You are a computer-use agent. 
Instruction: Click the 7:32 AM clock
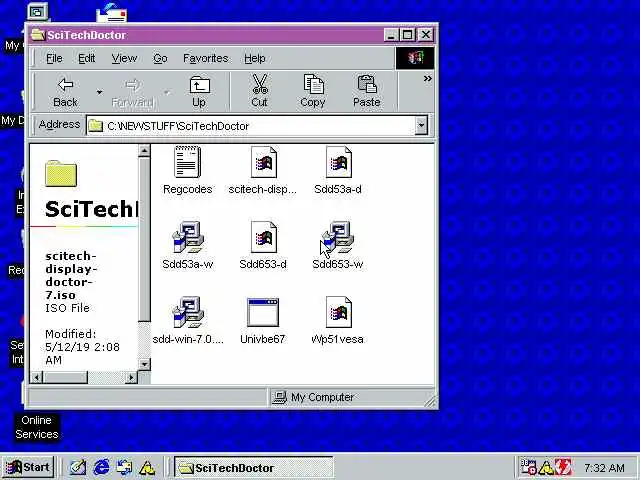(x=604, y=467)
